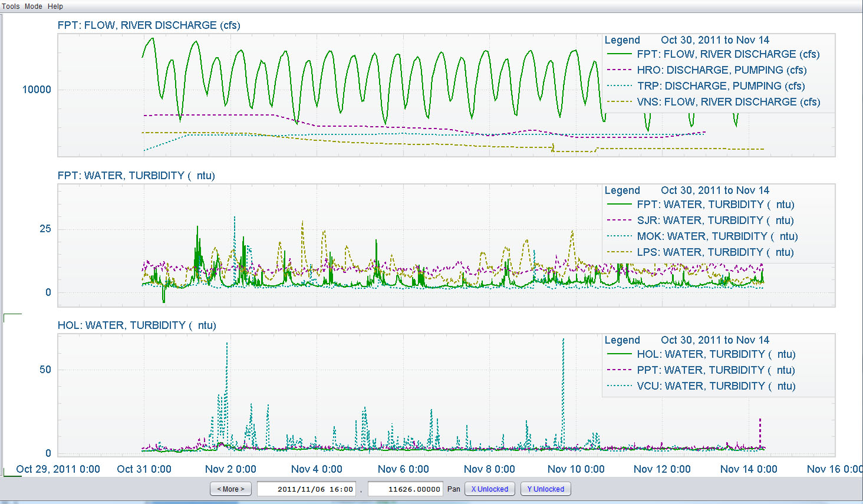Click the Pan mode label
Image resolution: width=863 pixels, height=504 pixels.
[x=454, y=489]
